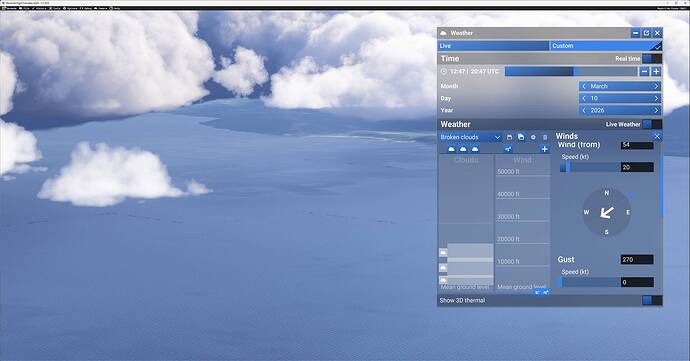Adjust the Wind Speed (kt) slider
Viewport: 690px width, 361px height.
[590, 167]
